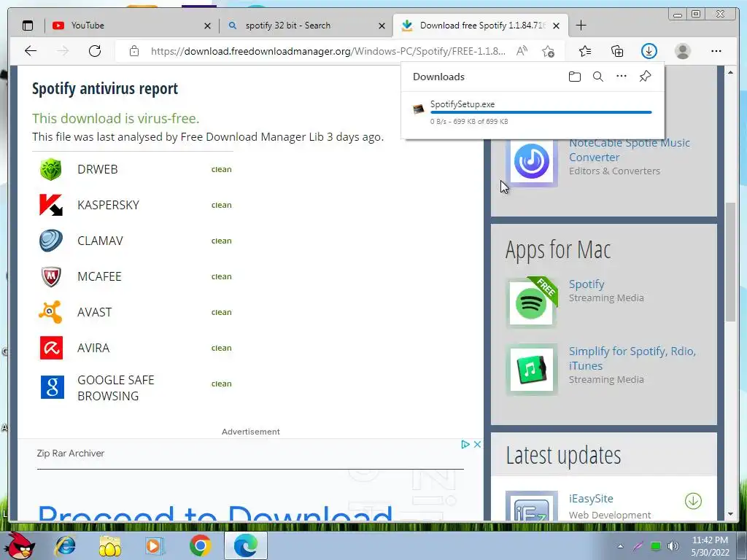Open the Collections icon
The image size is (747, 560).
pos(617,51)
